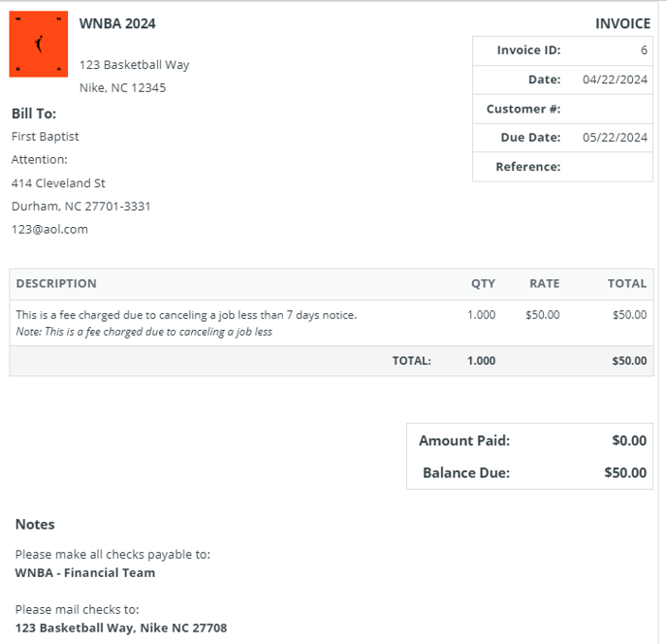Click the orange WNBA logo image
The width and height of the screenshot is (667, 644).
pos(39,45)
